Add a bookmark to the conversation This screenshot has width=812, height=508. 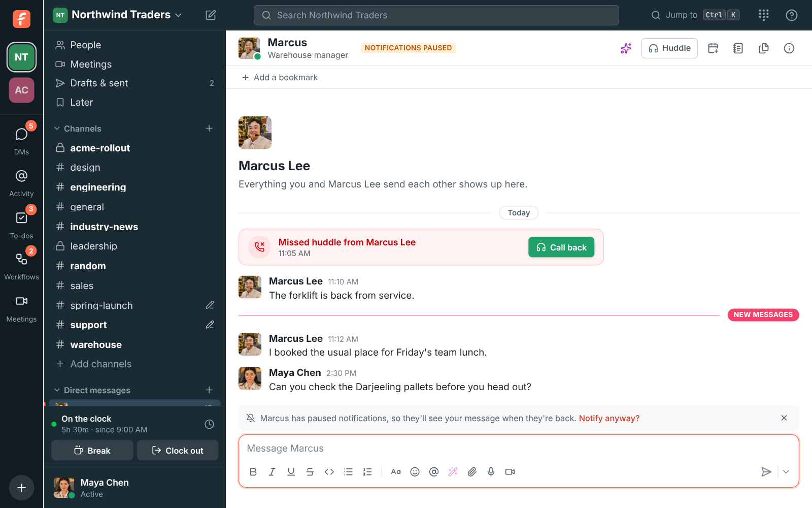pyautogui.click(x=280, y=77)
